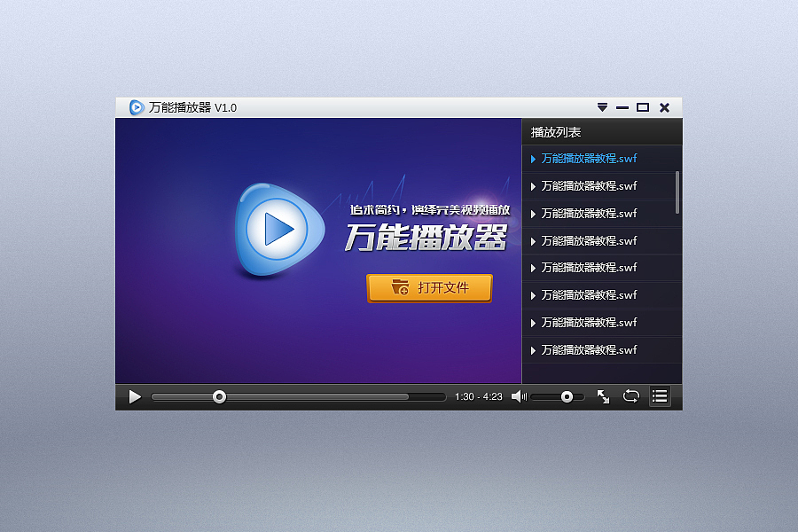Screen dimensions: 798x532
Task: Click the large center play button overlay
Action: (279, 229)
